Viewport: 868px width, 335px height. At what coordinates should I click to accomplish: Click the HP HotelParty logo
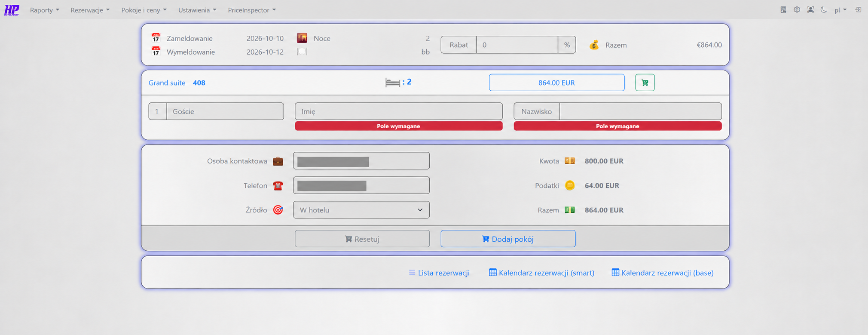[12, 10]
